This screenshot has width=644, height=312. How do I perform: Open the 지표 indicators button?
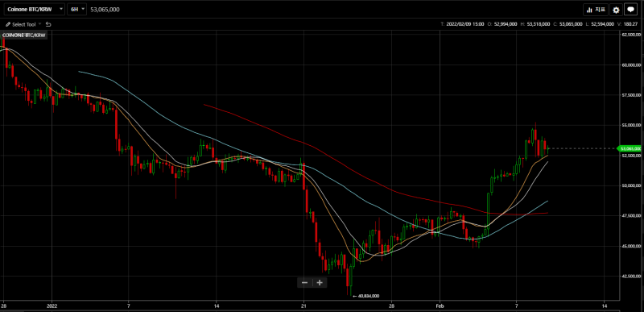tap(595, 10)
